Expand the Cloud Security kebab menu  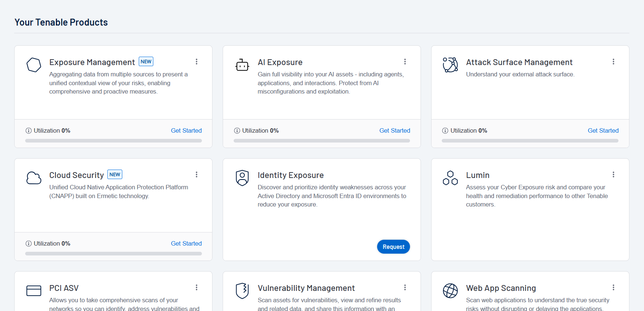coord(196,175)
